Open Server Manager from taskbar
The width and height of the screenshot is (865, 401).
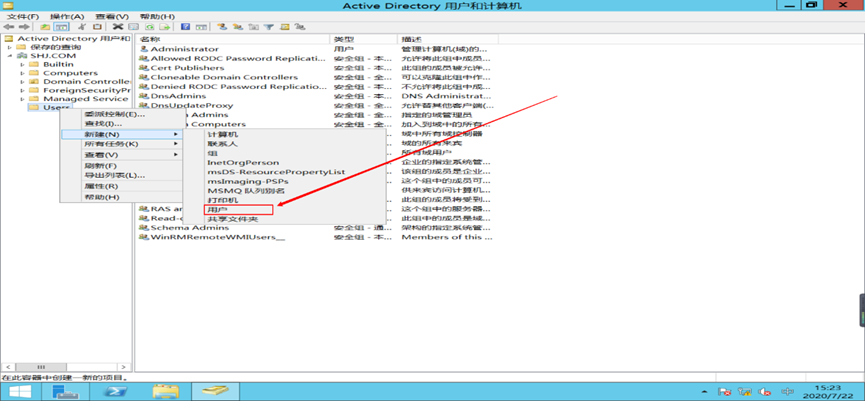click(66, 392)
